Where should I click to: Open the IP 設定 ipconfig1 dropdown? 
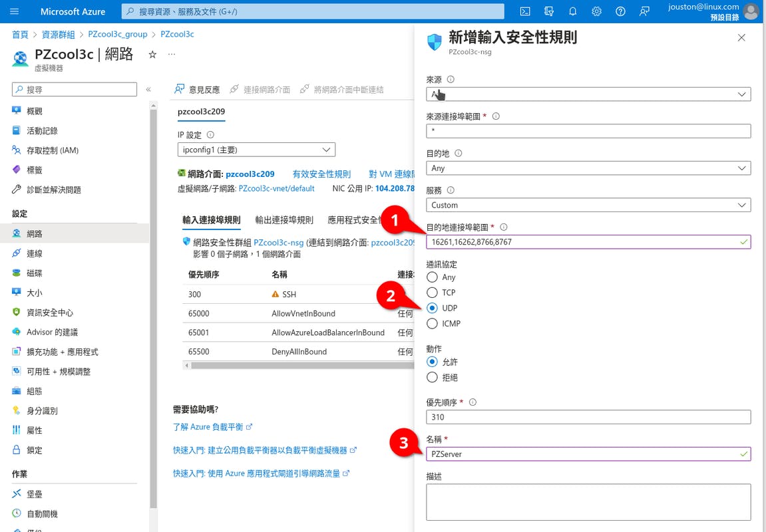256,150
